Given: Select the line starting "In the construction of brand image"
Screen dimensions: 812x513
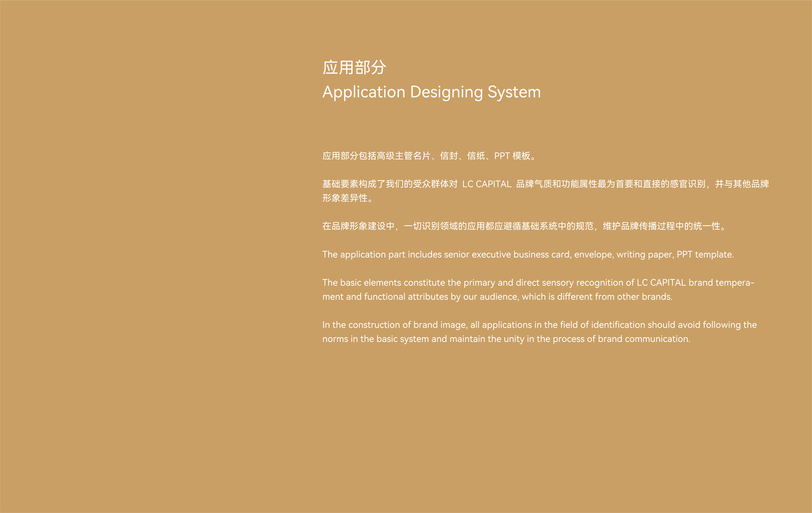Looking at the screenshot, I should click(x=539, y=325).
